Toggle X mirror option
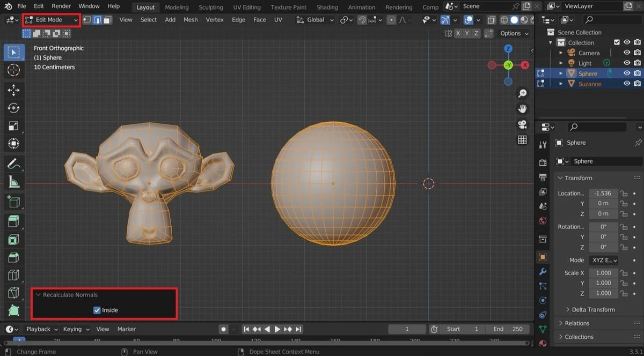Viewport: 644px width, 356px height. pyautogui.click(x=458, y=33)
